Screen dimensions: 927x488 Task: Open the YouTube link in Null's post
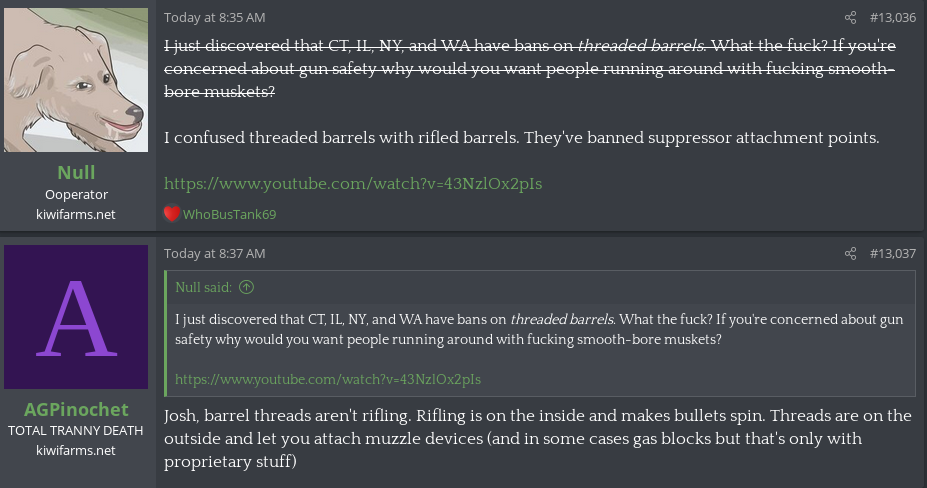353,184
